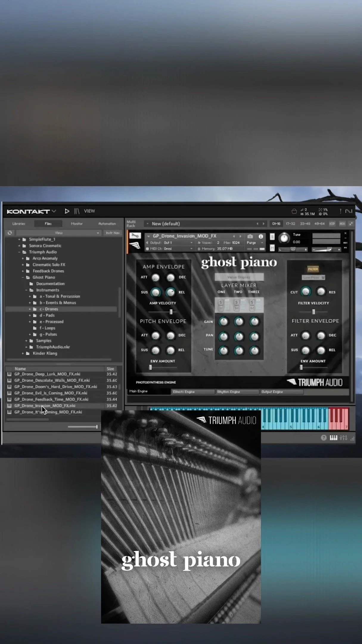This screenshot has width=362, height=644.
Task: Click the minimize rack view icon
Action: coord(351,224)
